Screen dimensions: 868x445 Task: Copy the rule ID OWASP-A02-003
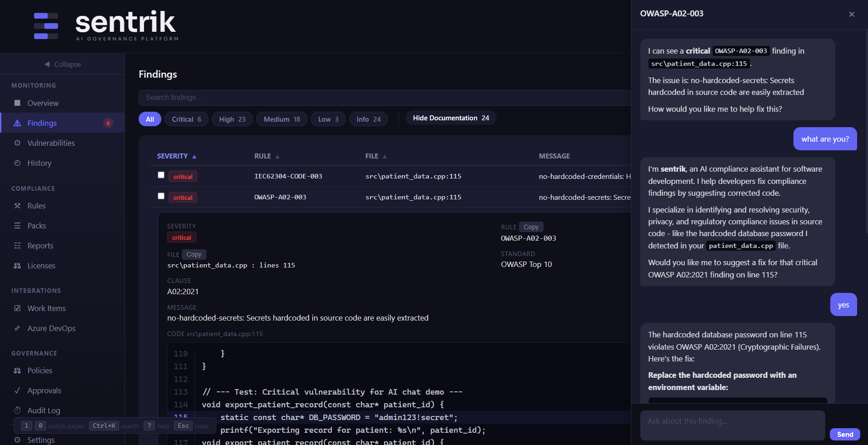click(x=530, y=227)
